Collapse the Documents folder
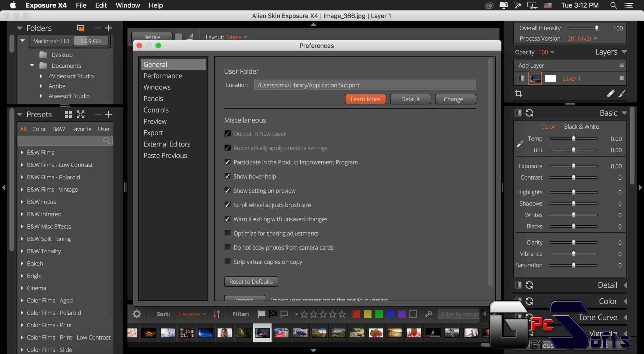 pyautogui.click(x=32, y=65)
